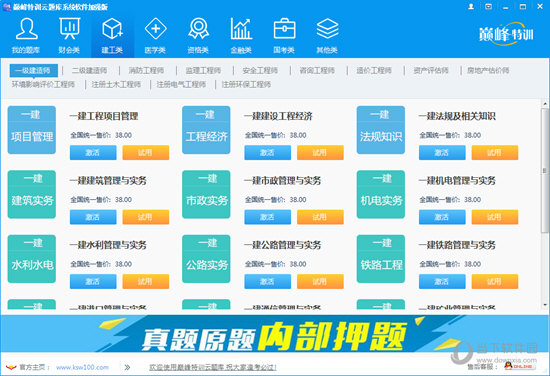The width and height of the screenshot is (550, 376).
Task: Click the QQ online customer service icon
Action: click(x=520, y=366)
